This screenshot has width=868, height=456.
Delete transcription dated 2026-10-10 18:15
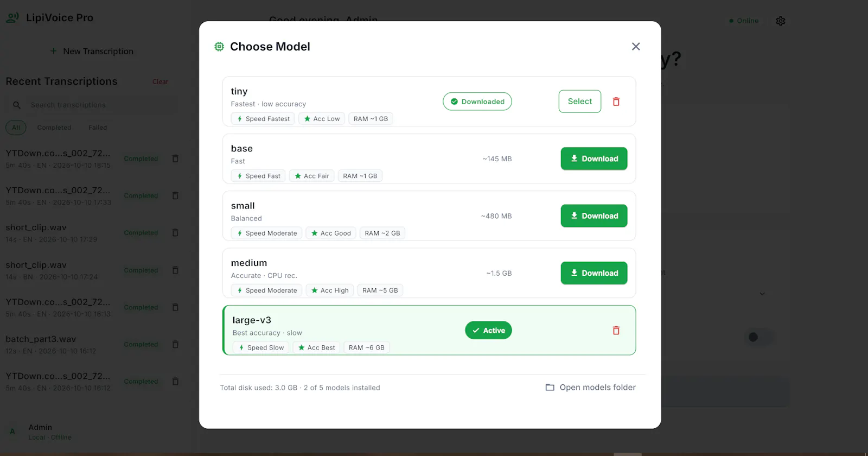point(175,159)
